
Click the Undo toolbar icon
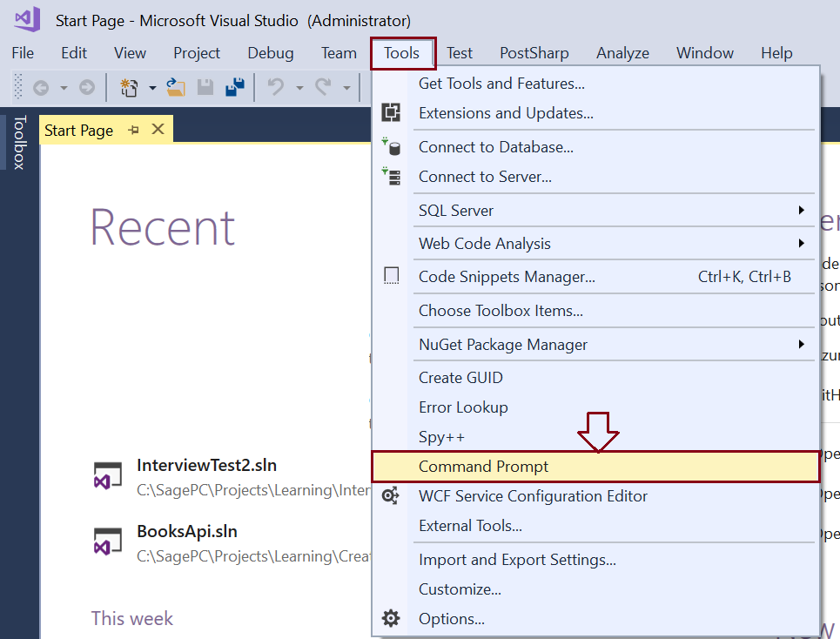tap(275, 87)
